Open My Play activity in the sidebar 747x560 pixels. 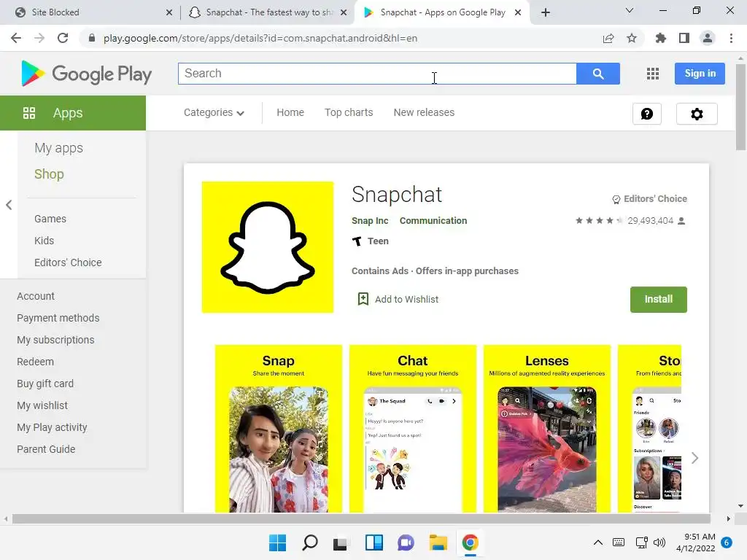click(x=52, y=427)
